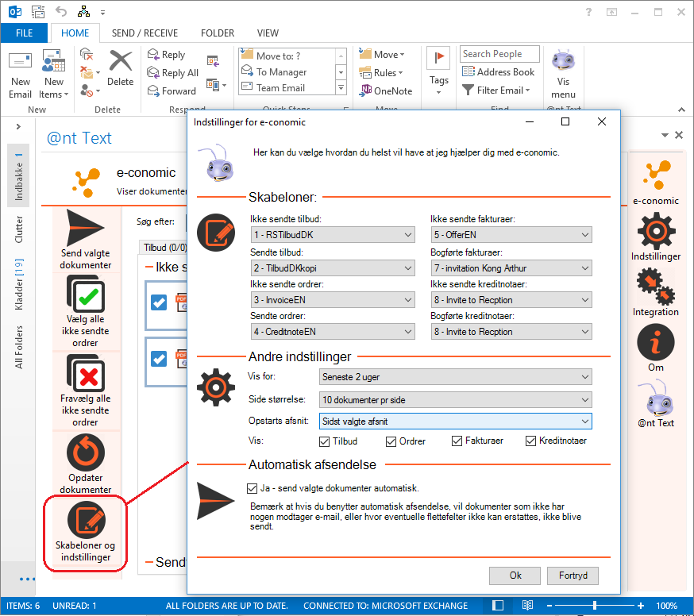Click Vælg alle ikke sendte ordrer icon

pyautogui.click(x=86, y=295)
